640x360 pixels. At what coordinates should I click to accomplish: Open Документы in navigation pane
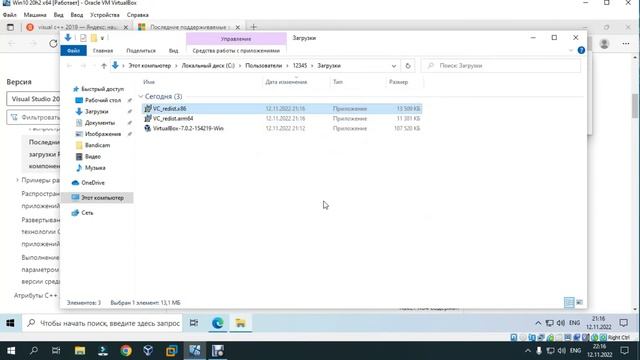[x=100, y=122]
